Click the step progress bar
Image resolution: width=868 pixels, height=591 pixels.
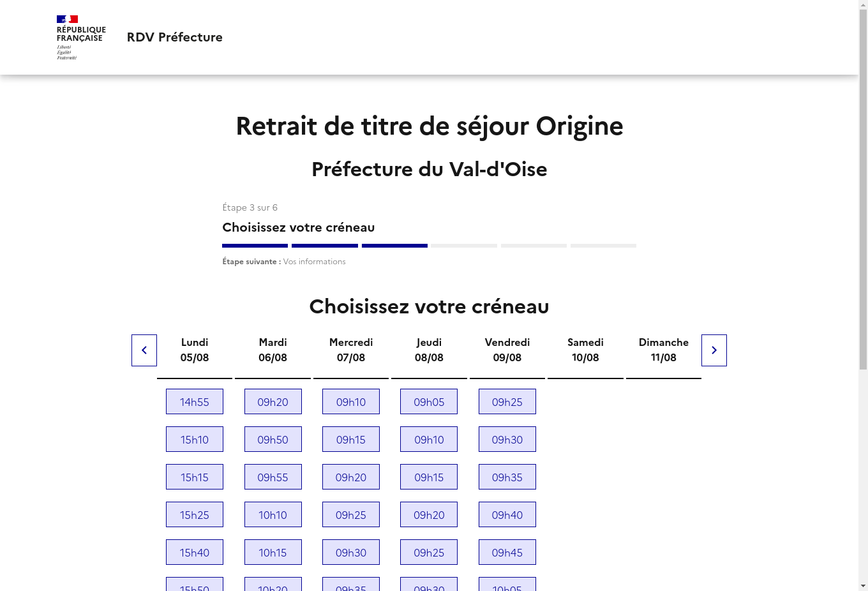pos(429,246)
